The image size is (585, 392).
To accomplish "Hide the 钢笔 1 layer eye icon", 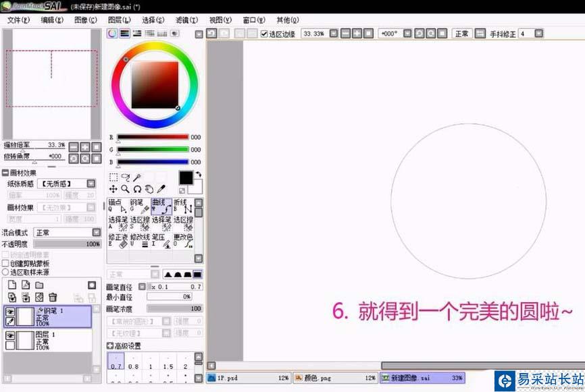I will pyautogui.click(x=10, y=312).
